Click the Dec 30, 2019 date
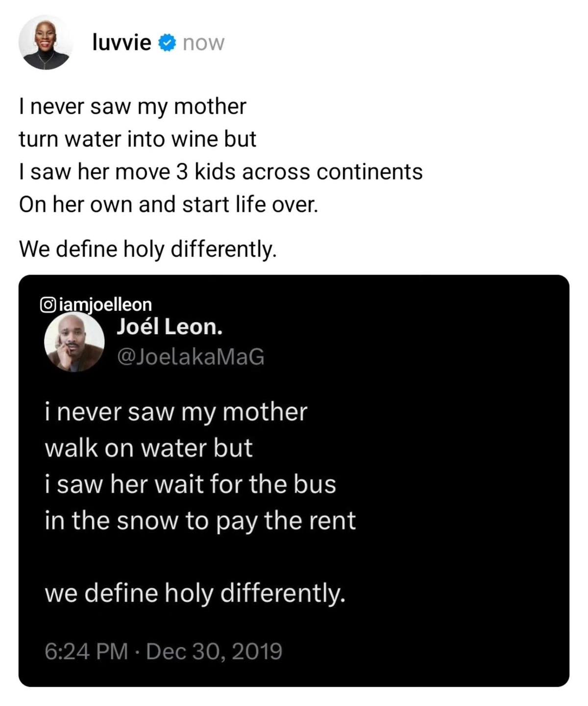The image size is (588, 706). click(214, 652)
